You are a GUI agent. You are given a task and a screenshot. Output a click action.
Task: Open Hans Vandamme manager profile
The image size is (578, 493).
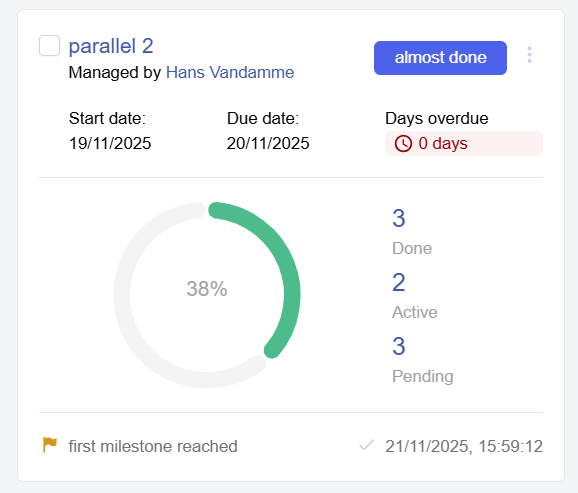[230, 72]
